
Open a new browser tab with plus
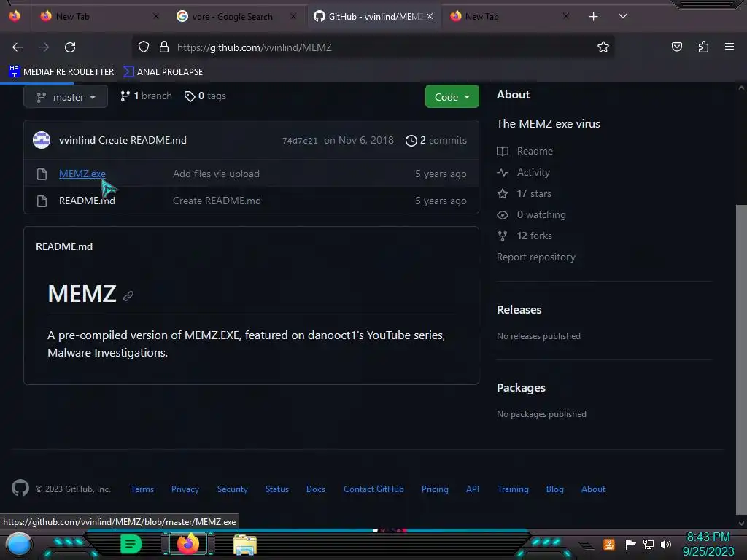click(594, 17)
